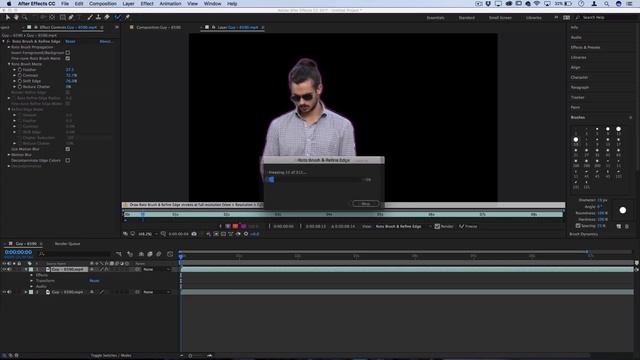Click the Spotlight search icon in menu bar
The height and width of the screenshot is (360, 640).
coord(607,4)
